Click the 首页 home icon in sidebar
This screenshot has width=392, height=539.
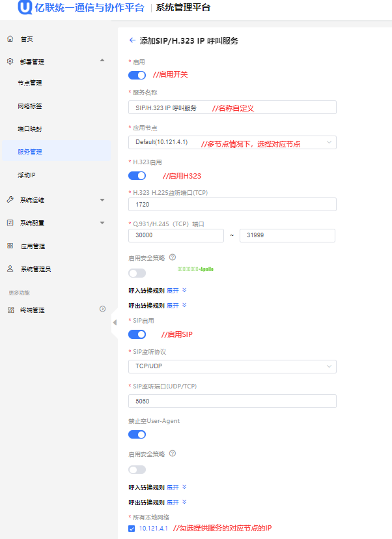10,39
